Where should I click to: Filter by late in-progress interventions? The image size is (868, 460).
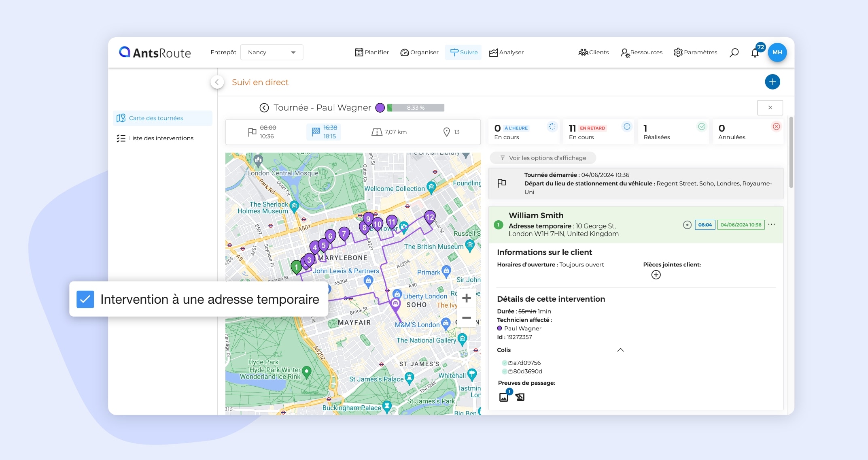pyautogui.click(x=598, y=132)
